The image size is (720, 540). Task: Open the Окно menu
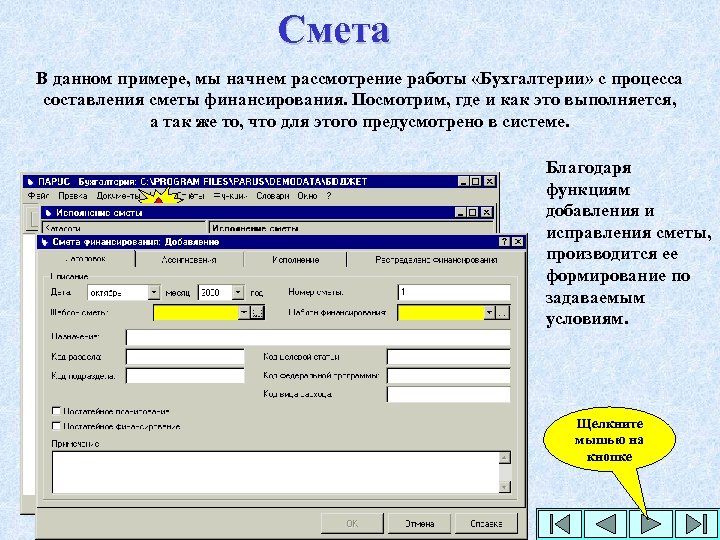click(307, 196)
